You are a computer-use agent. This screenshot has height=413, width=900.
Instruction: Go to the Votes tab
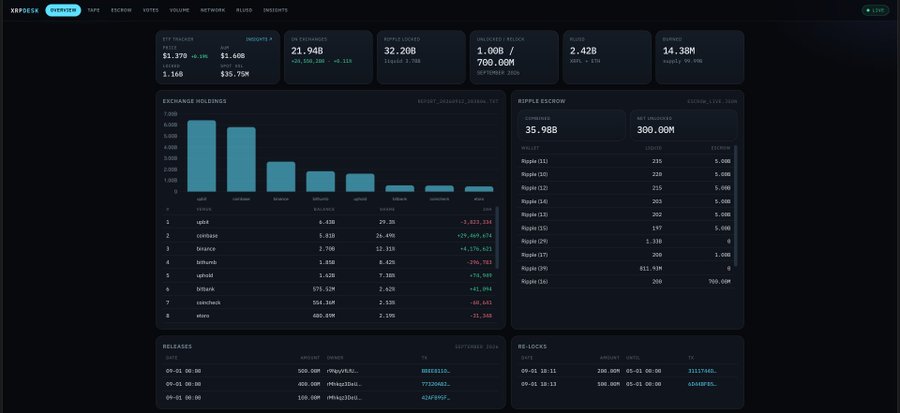tap(151, 10)
